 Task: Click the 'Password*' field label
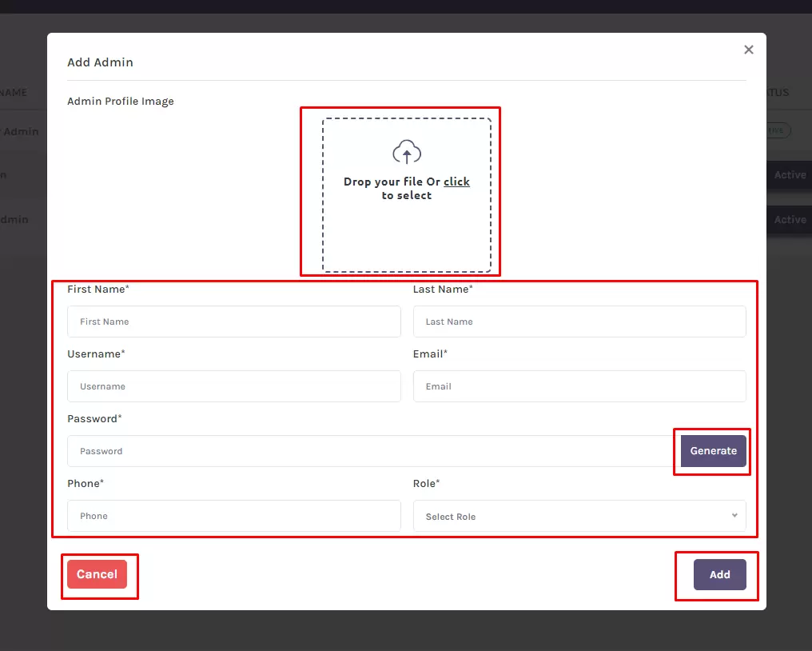(x=94, y=419)
